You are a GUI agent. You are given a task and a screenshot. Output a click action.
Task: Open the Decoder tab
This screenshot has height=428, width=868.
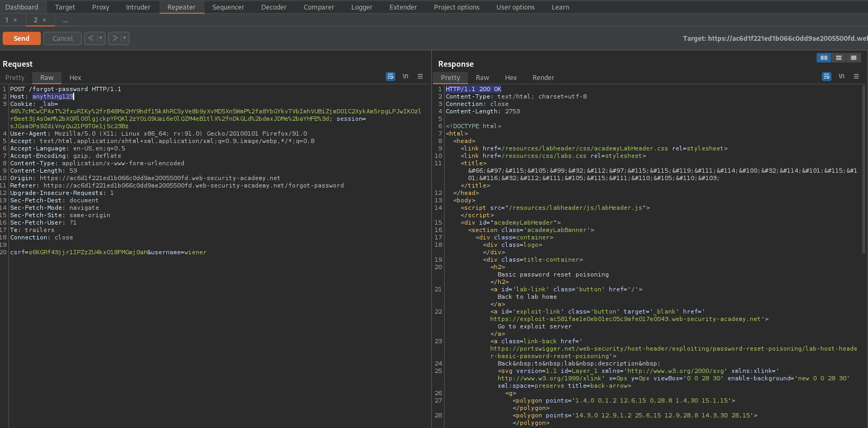pyautogui.click(x=274, y=7)
